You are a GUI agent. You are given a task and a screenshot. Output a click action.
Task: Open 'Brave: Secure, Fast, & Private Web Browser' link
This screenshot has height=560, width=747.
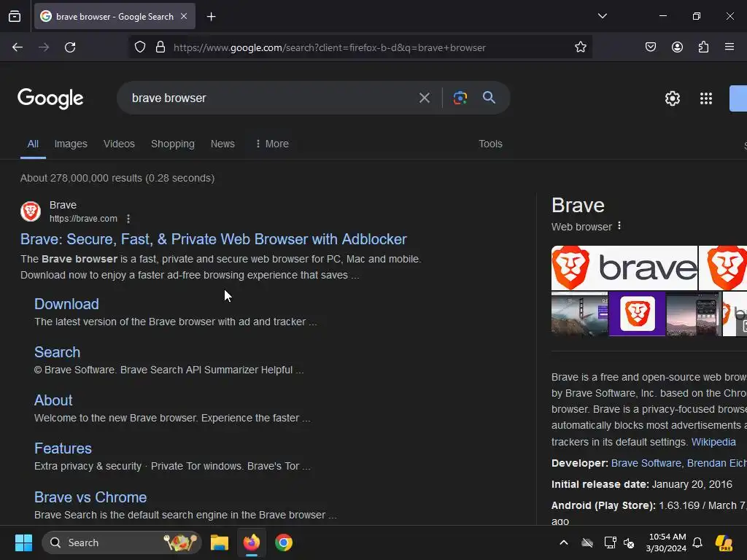214,239
